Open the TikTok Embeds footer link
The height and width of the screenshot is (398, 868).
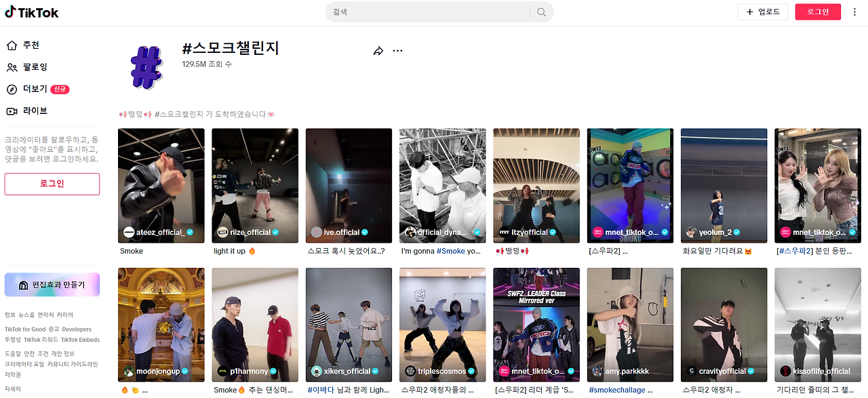coord(80,340)
